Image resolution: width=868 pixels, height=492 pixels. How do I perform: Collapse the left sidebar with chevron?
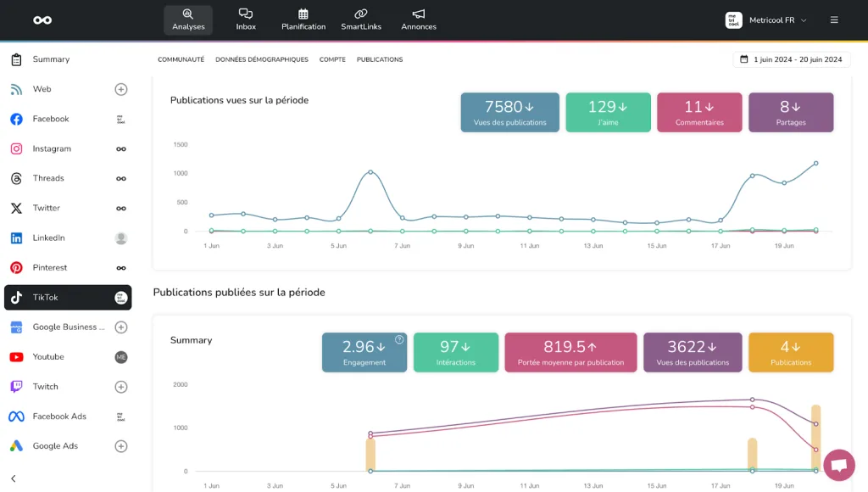pos(14,478)
